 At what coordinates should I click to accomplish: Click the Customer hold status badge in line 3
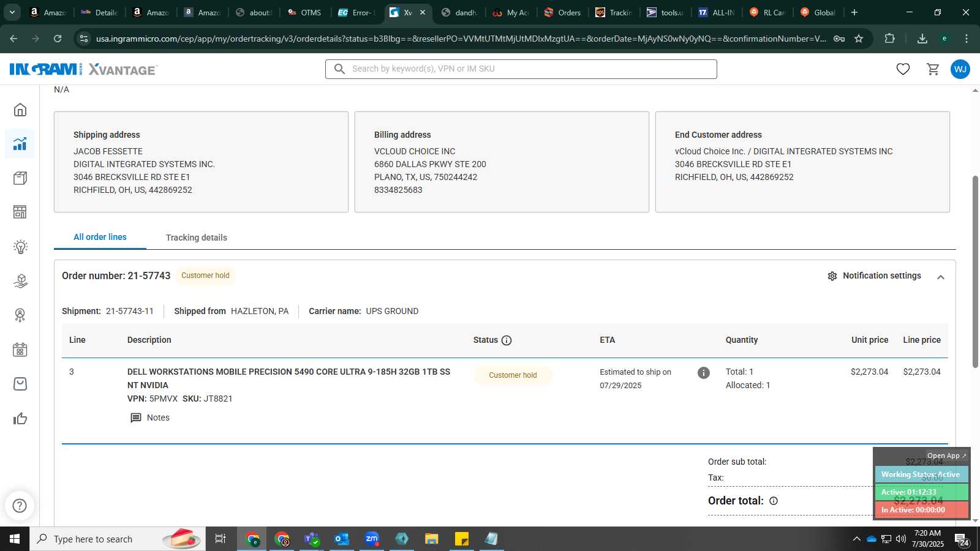(513, 375)
